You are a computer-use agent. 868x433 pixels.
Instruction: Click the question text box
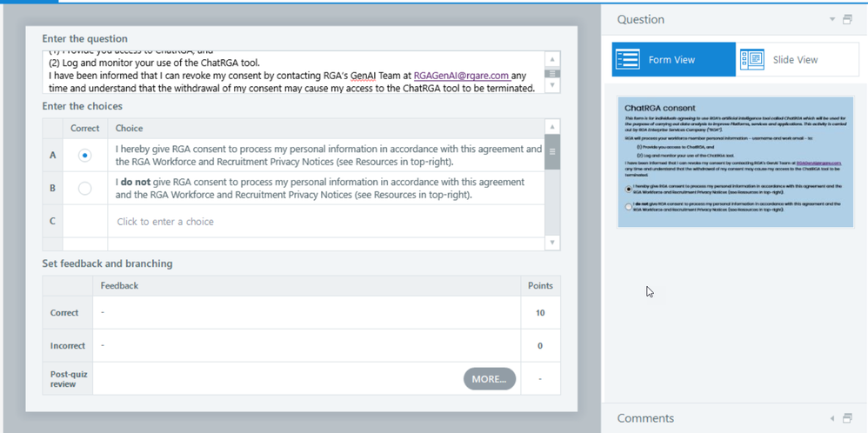click(x=294, y=72)
